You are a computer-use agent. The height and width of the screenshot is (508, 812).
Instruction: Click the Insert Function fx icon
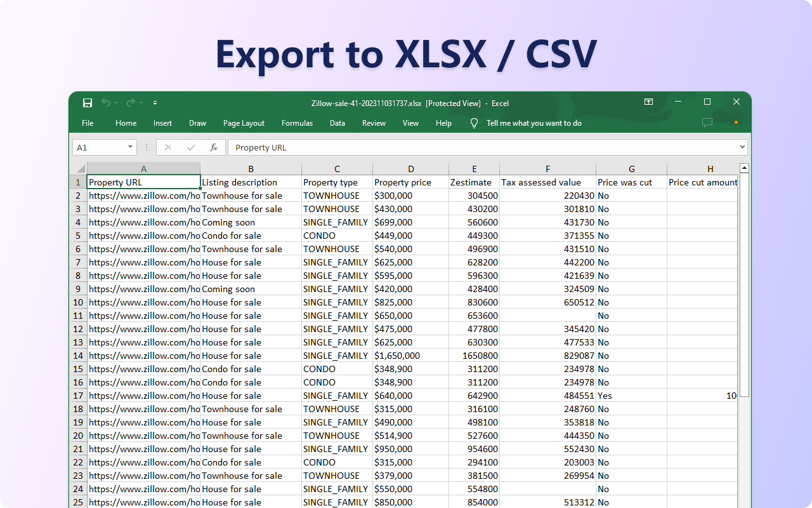click(214, 147)
